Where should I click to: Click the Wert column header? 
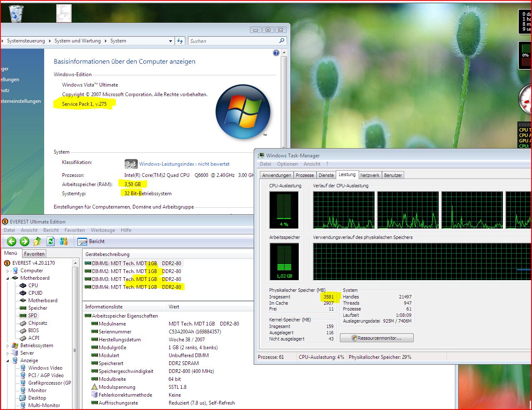coord(210,307)
